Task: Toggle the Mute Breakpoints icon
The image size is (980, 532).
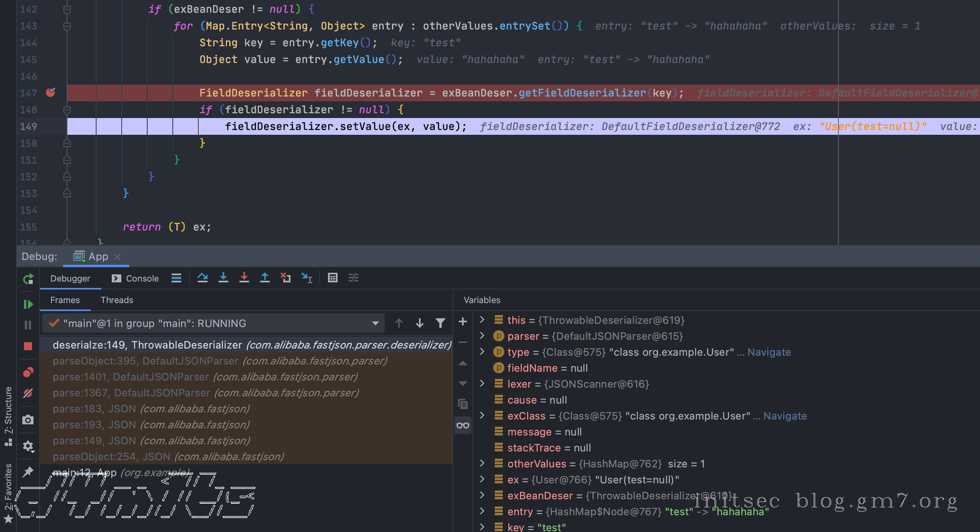Action: click(28, 393)
